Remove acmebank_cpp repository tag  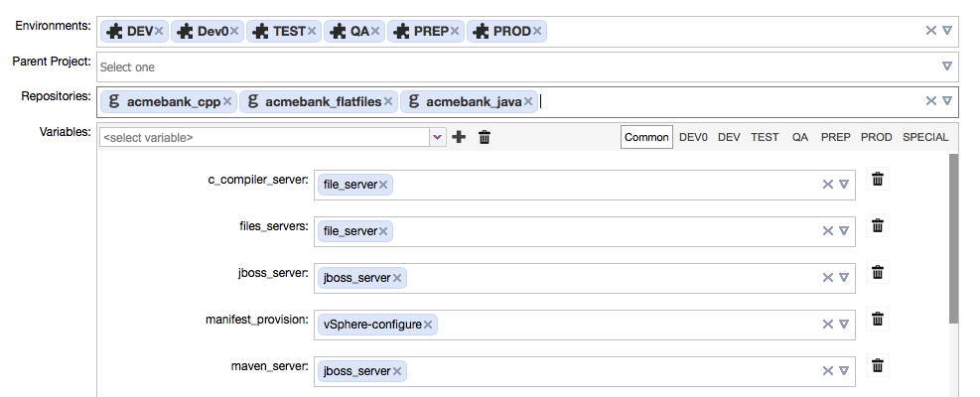[x=226, y=101]
